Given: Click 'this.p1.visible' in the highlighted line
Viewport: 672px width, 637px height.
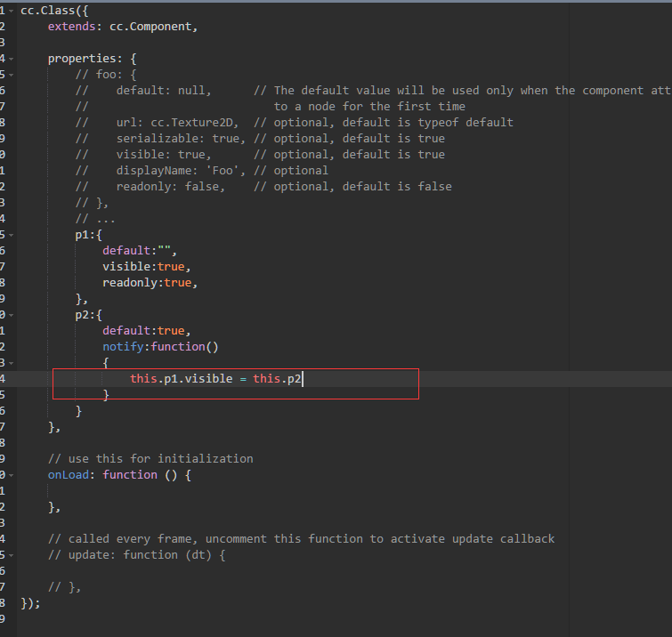Looking at the screenshot, I should (x=182, y=379).
